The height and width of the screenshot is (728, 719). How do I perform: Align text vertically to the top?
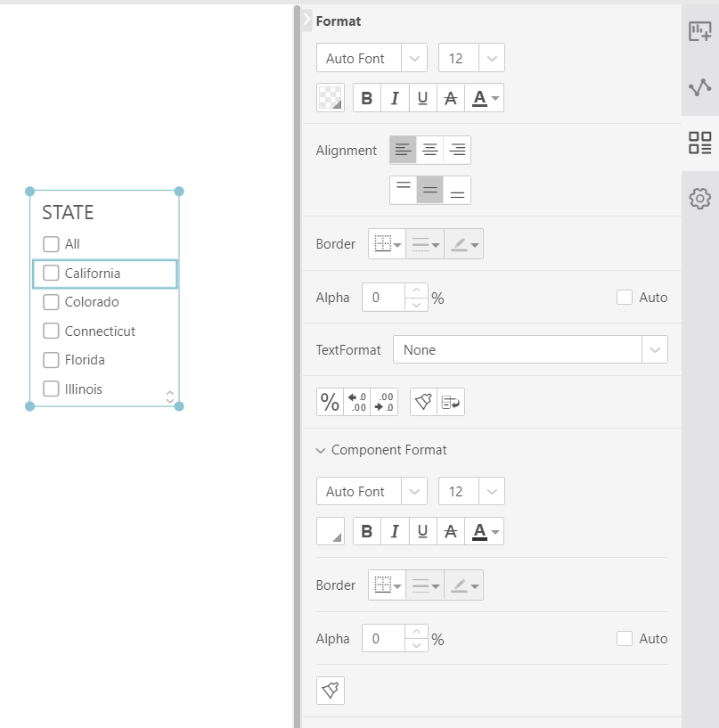click(x=404, y=190)
